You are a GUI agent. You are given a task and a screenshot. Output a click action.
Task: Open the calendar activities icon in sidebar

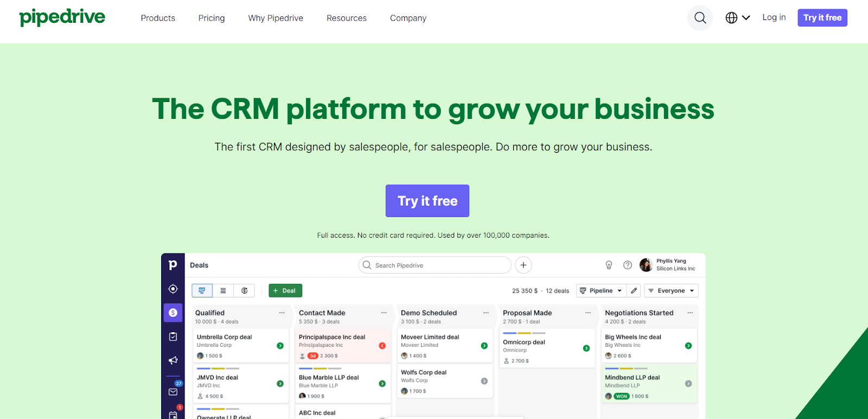[173, 415]
